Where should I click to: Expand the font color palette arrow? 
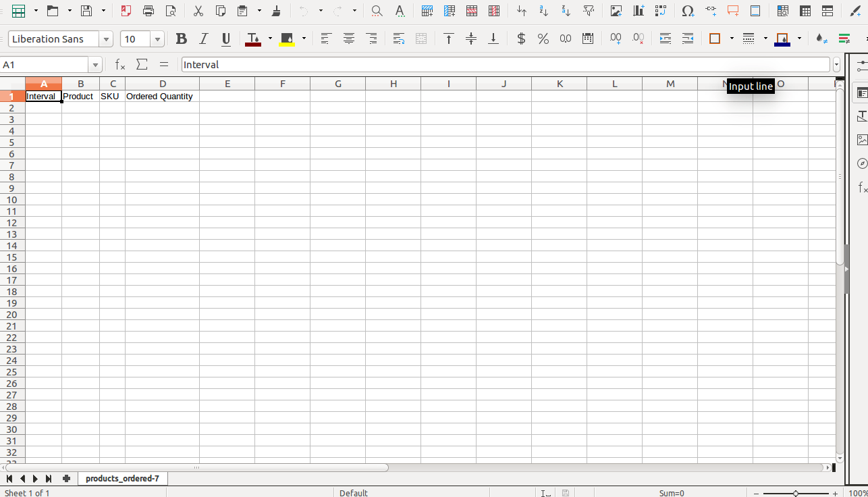270,39
